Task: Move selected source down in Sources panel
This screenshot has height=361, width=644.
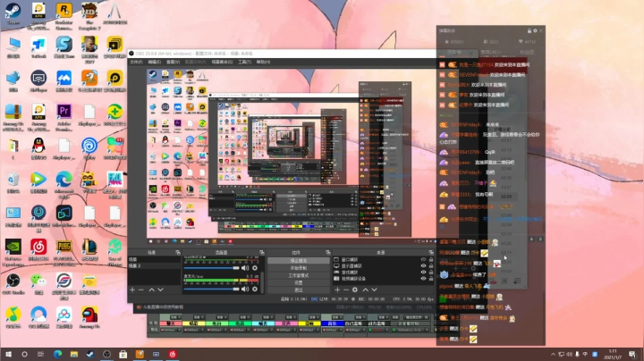Action: click(x=374, y=290)
